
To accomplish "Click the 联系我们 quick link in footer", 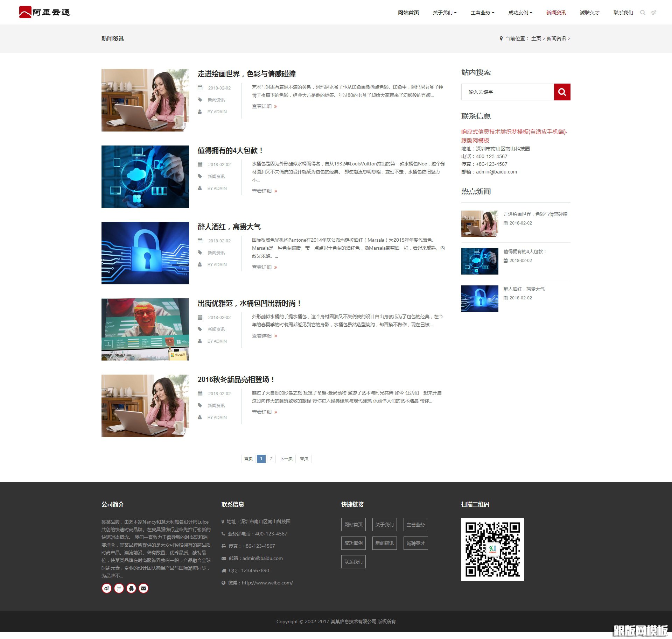I will [x=353, y=562].
